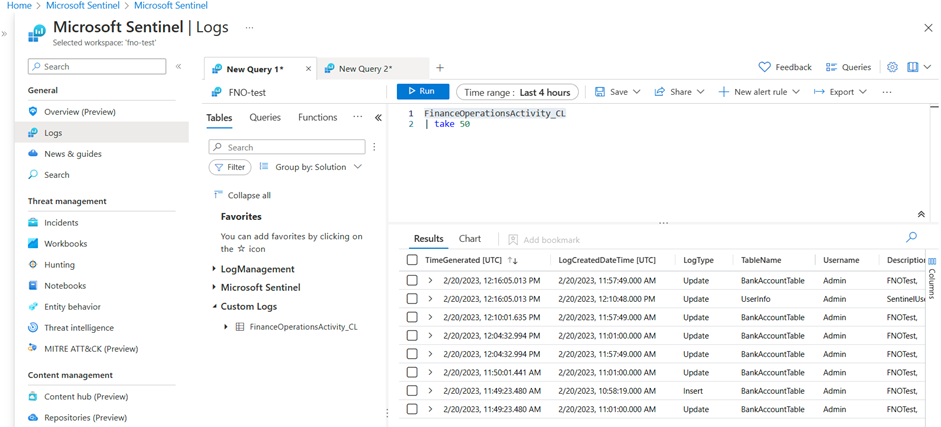941x427 pixels.
Task: Open the Share dropdown
Action: 680,92
